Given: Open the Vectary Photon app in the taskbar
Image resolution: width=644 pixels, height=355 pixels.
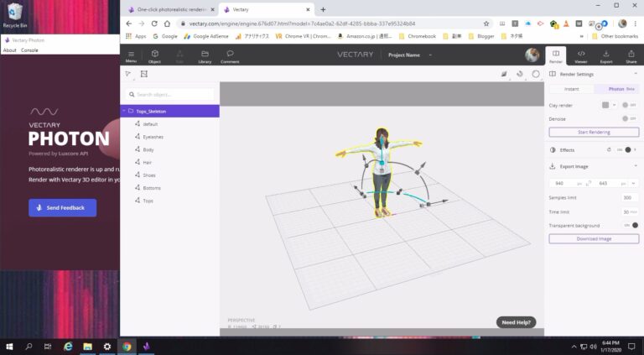Looking at the screenshot, I should click(146, 347).
